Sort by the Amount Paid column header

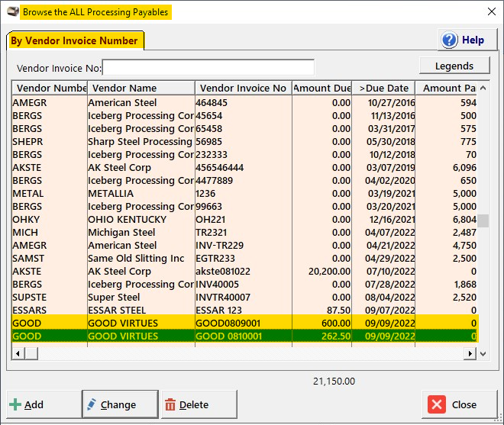click(x=446, y=88)
